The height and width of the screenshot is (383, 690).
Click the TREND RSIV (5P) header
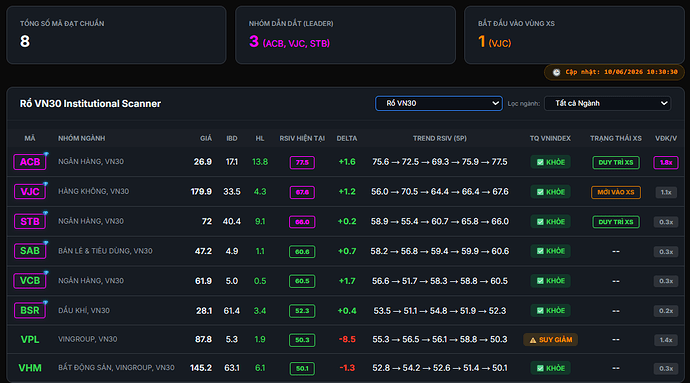click(440, 138)
